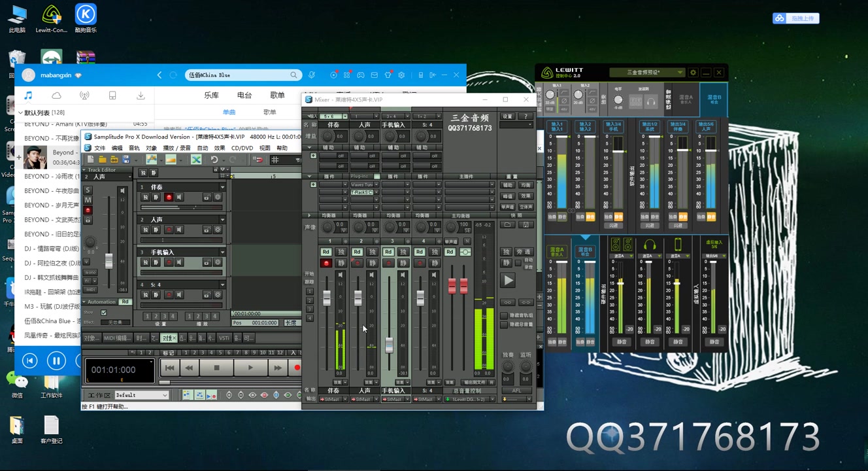Image resolution: width=868 pixels, height=471 pixels.
Task: Click the 输出到文件 button in Mixer
Action: [475, 382]
